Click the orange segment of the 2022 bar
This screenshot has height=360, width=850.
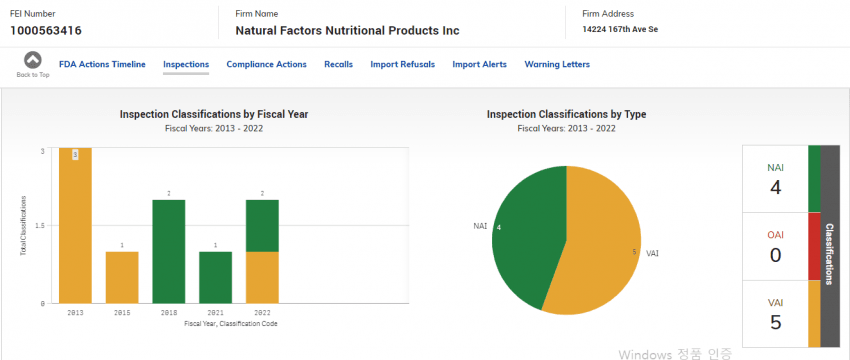(x=262, y=277)
